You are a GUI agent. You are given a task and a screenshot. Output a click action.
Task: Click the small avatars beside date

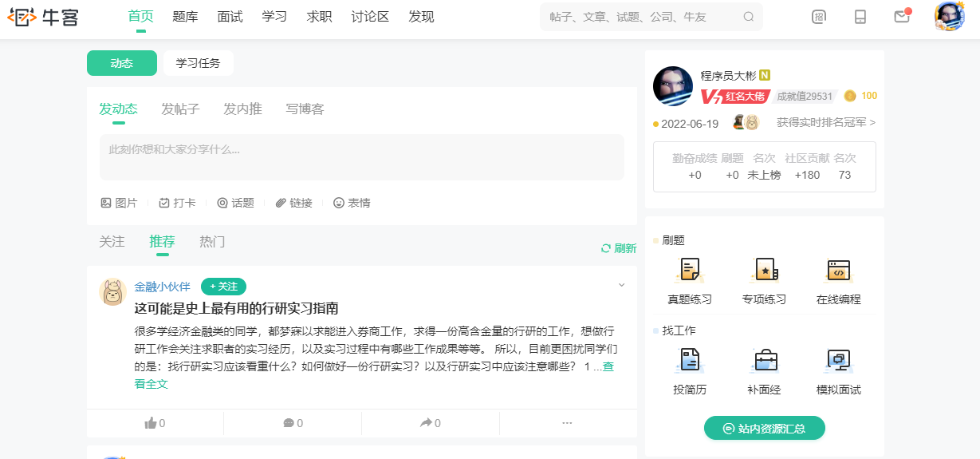coord(746,122)
